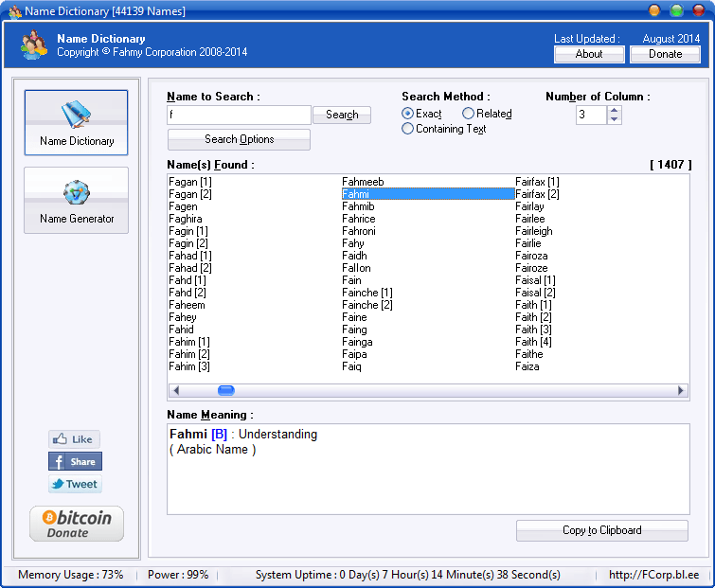Select the name Fahroni
The image size is (715, 588).
click(358, 231)
